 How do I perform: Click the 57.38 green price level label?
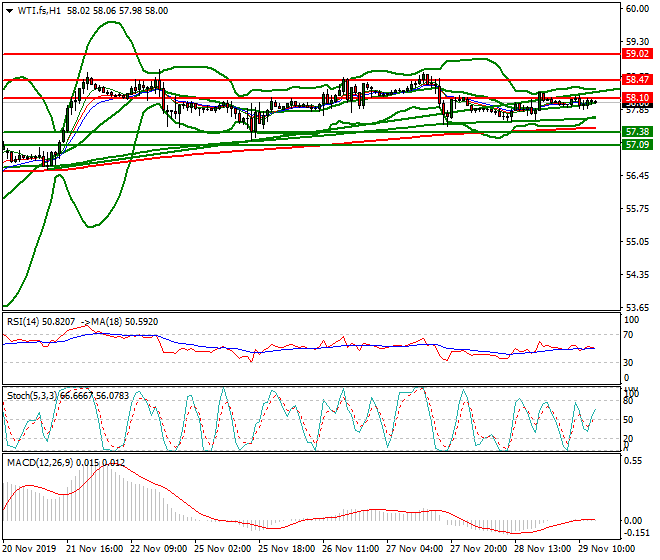point(637,132)
